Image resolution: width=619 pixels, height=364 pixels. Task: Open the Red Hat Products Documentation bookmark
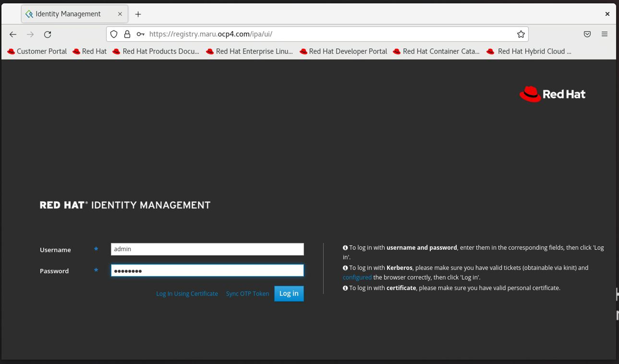pos(156,51)
